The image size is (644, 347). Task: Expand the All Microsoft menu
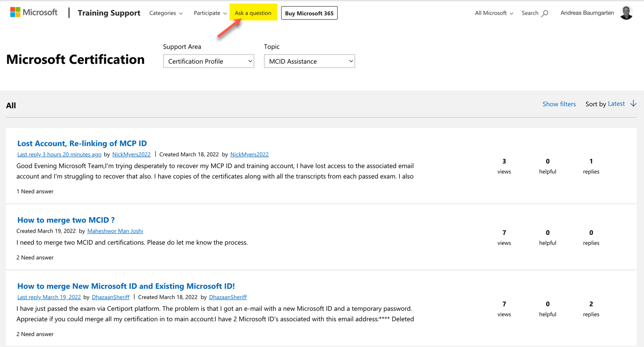[493, 13]
